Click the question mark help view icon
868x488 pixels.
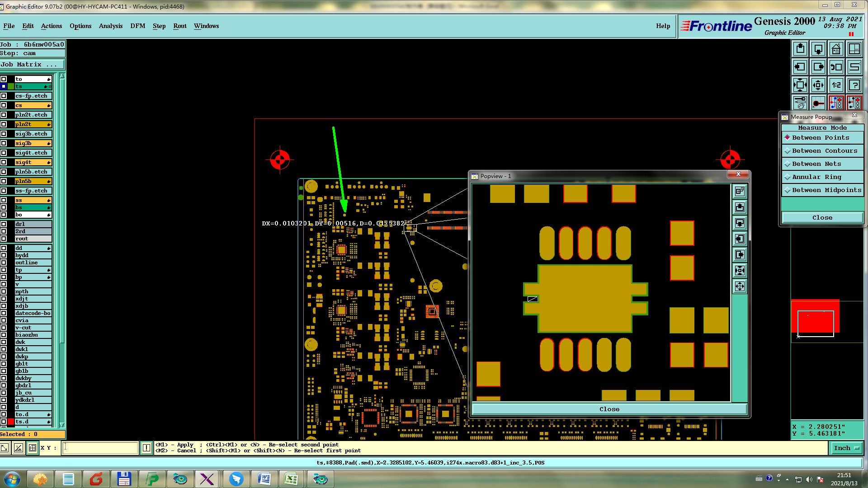point(854,85)
